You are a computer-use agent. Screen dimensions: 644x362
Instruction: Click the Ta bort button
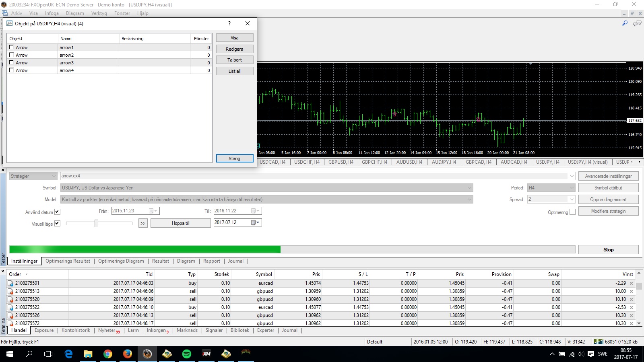point(235,60)
